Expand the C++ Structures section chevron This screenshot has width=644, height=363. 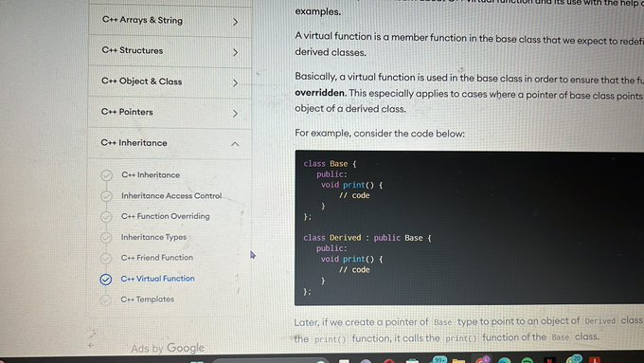235,52
